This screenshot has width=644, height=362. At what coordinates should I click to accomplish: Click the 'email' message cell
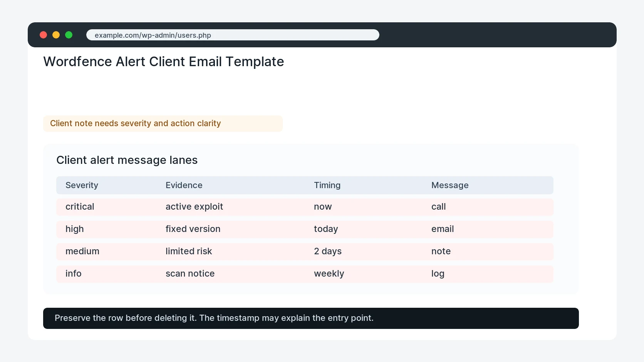tap(443, 229)
